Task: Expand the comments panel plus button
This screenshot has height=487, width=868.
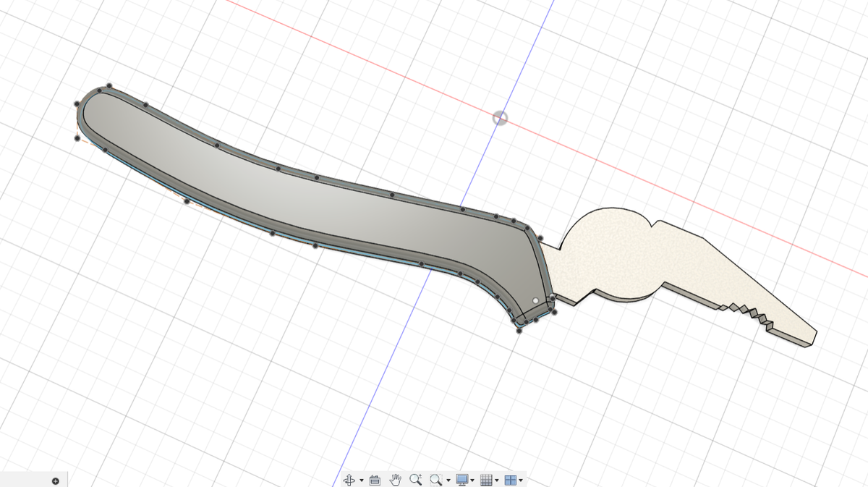Action: coord(56,481)
